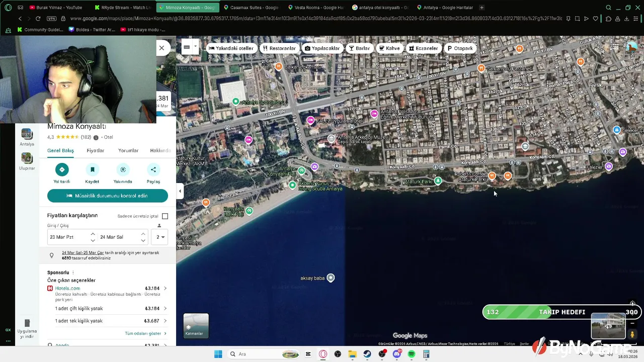Click Uygulamayı indir app download icon
The width and height of the screenshot is (644, 362).
pos(27,323)
